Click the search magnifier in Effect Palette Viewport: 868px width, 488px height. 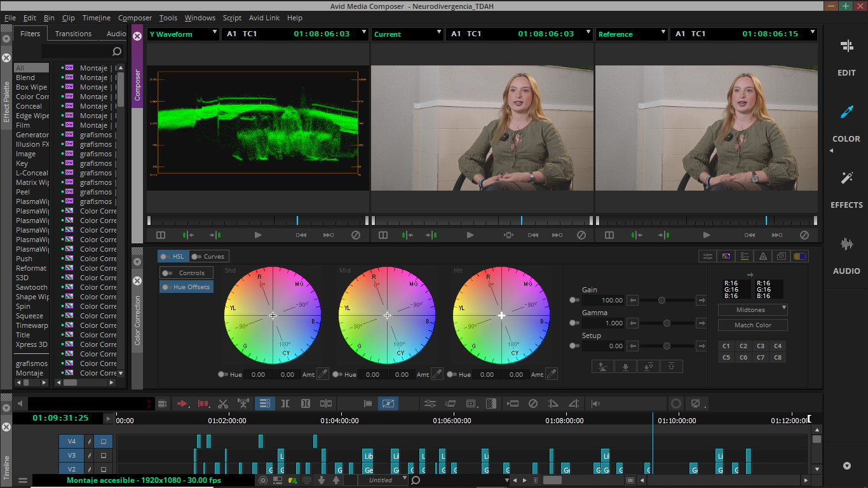(x=117, y=51)
